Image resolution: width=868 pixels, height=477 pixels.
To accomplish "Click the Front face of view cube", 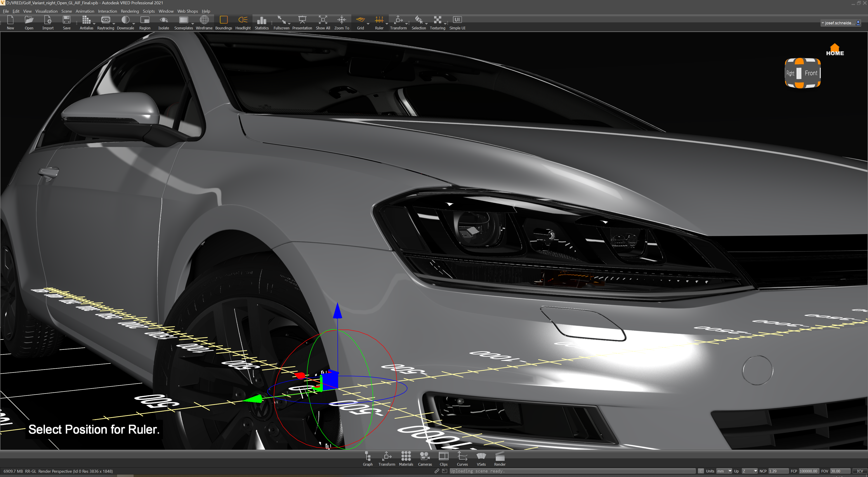I will [x=811, y=73].
